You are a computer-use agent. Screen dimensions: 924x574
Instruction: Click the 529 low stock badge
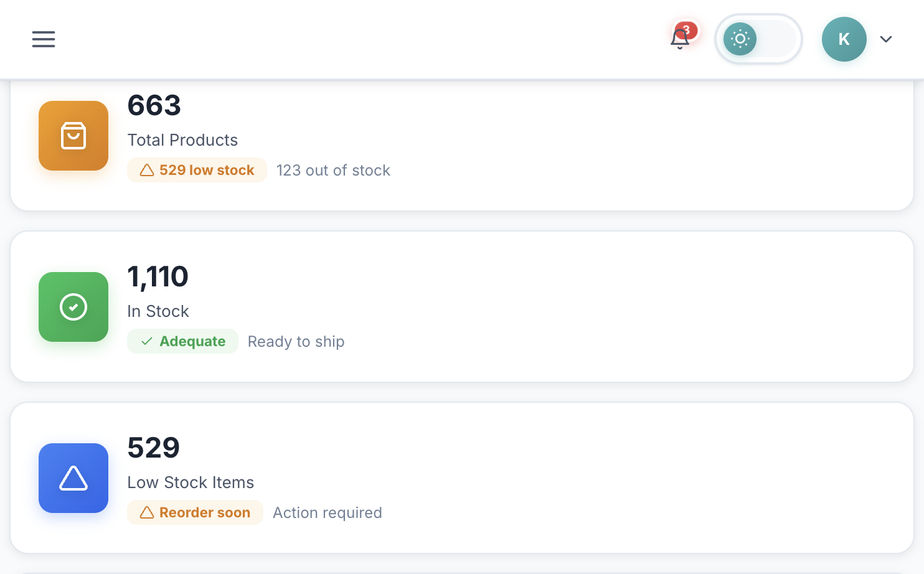[197, 170]
